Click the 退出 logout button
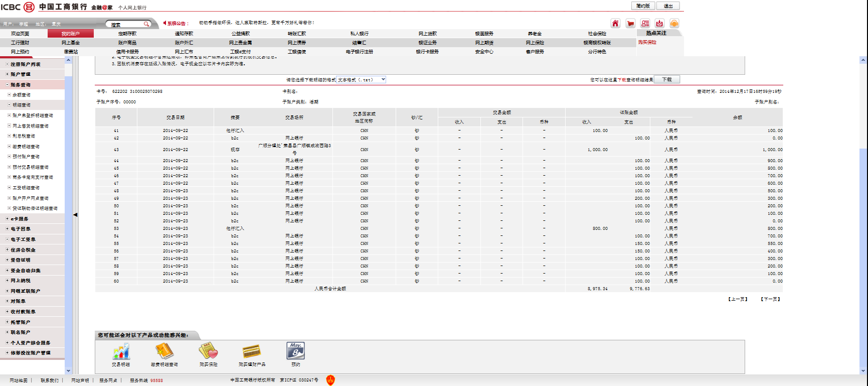This screenshot has height=386, width=868. [668, 6]
